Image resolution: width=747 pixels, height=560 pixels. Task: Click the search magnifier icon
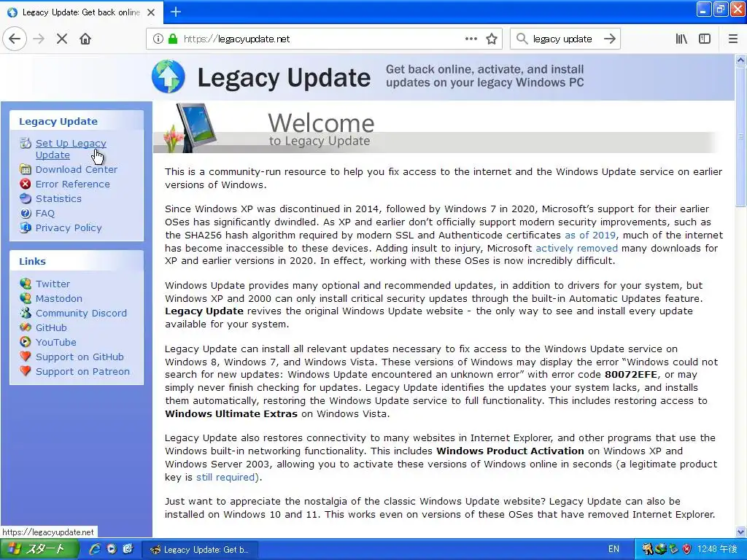click(522, 39)
